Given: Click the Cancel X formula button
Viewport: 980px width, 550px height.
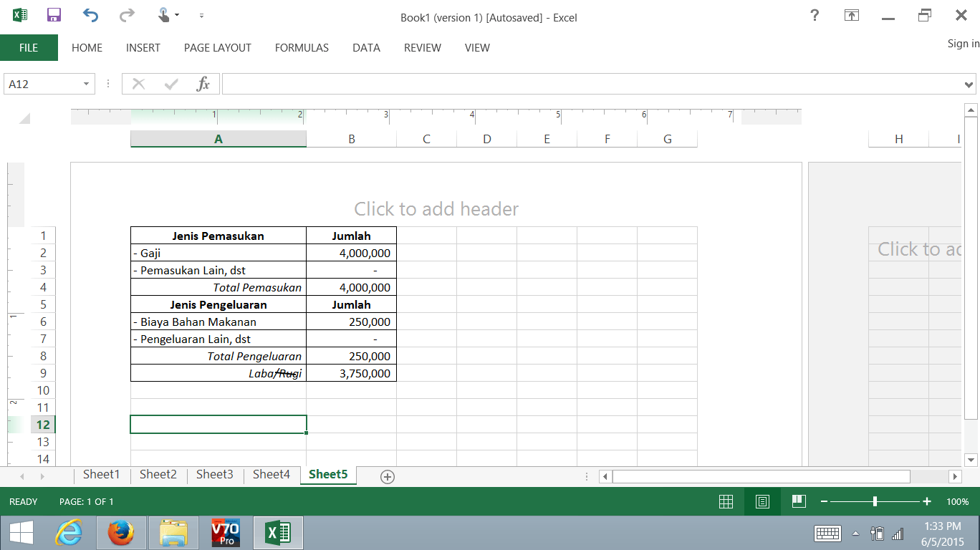Looking at the screenshot, I should (x=139, y=85).
